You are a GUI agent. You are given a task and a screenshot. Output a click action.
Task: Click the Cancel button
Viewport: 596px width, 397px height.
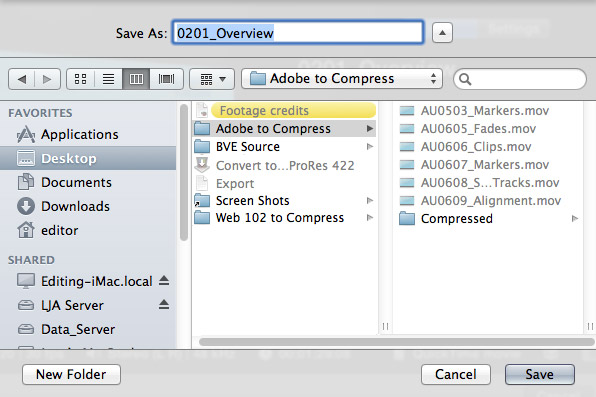coord(456,375)
